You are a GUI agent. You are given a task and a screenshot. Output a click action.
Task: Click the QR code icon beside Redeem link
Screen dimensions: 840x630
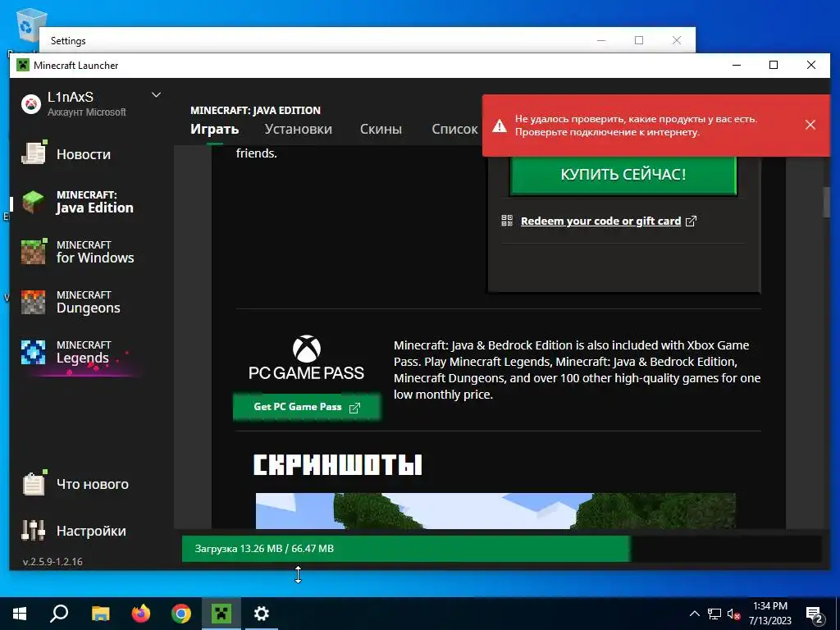[507, 220]
